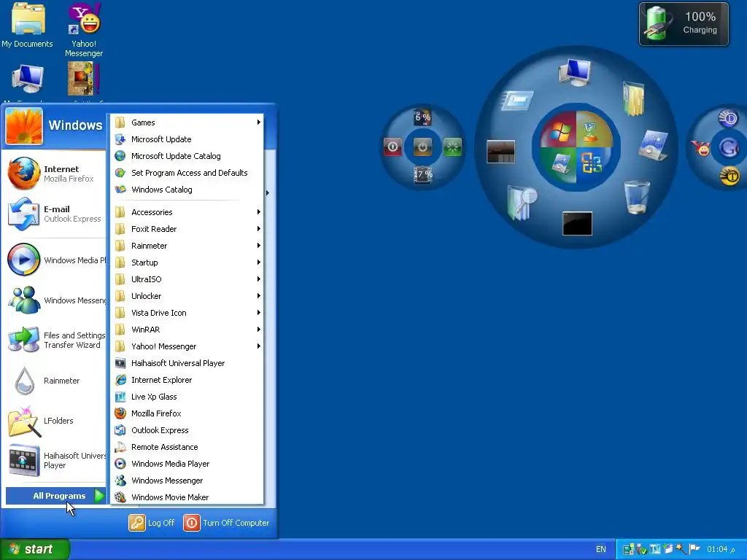Launch Haihaisoft Universal Player from programs list
The height and width of the screenshot is (560, 747).
[x=187, y=363]
